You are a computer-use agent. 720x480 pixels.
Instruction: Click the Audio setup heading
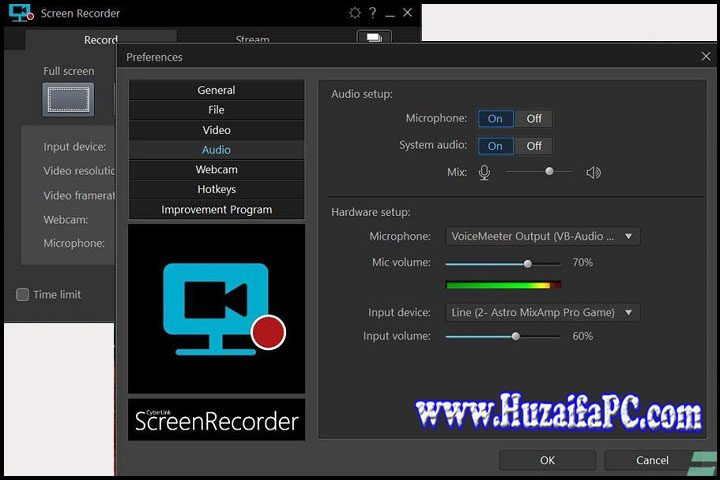pos(362,94)
